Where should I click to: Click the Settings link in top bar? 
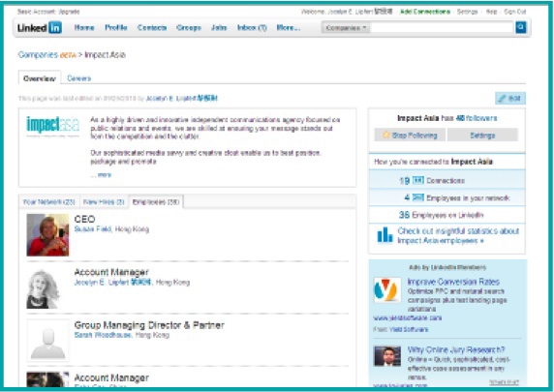467,12
